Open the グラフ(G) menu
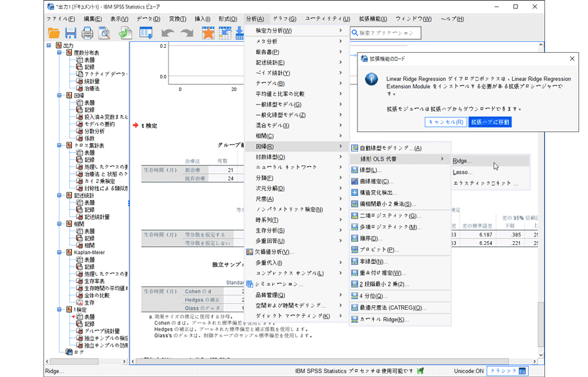 click(284, 19)
